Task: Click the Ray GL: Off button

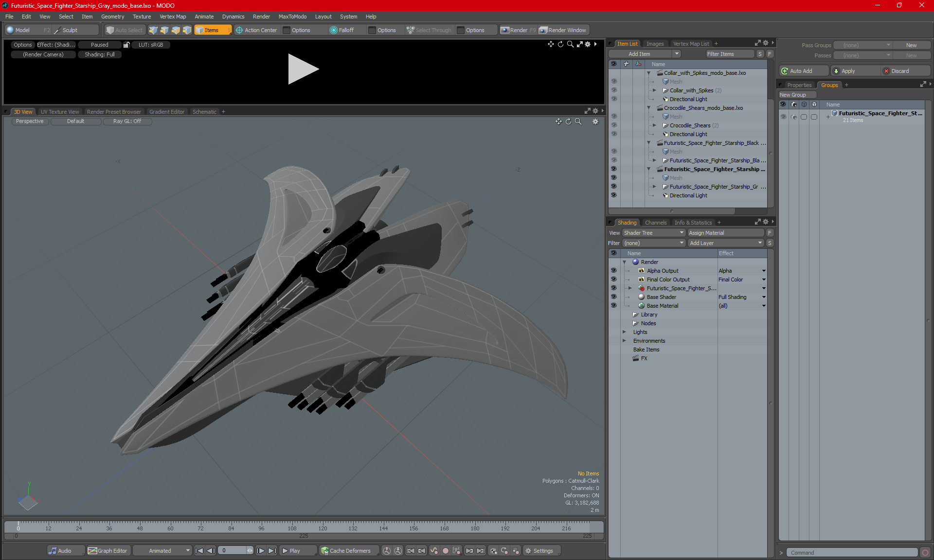Action: [x=127, y=122]
